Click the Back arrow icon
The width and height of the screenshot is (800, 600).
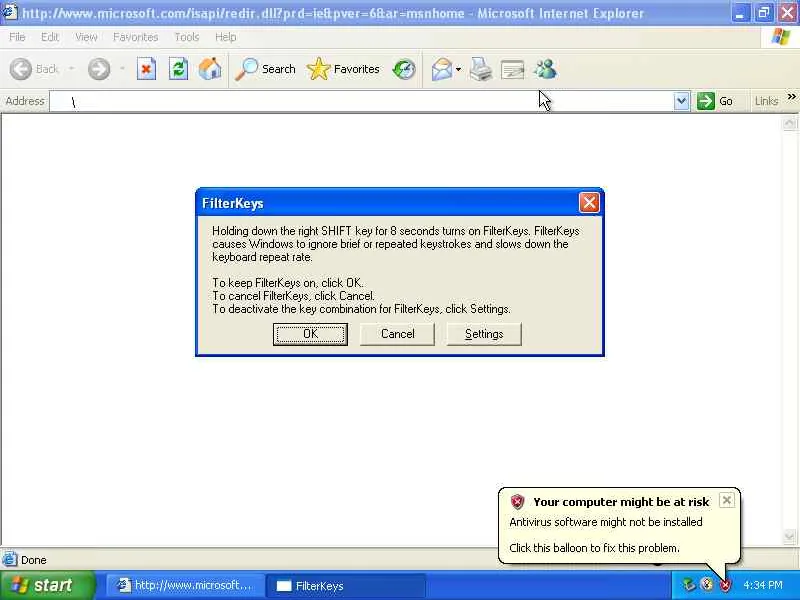[x=21, y=69]
